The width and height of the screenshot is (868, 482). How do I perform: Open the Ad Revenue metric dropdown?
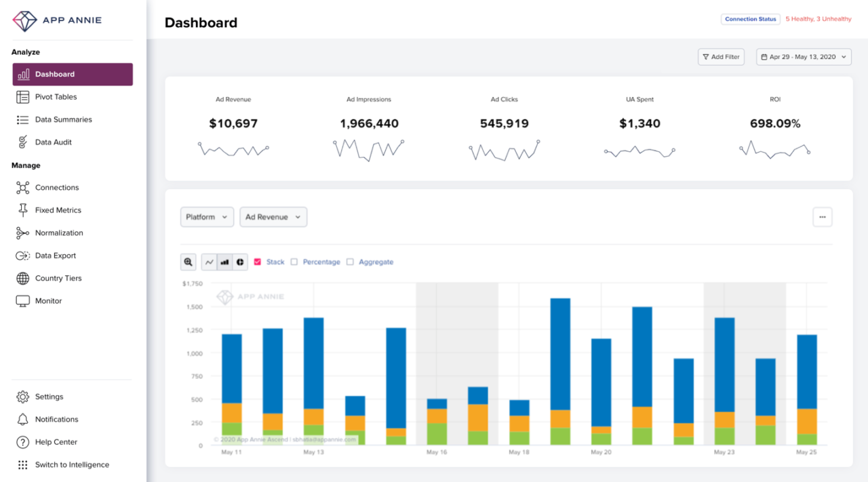[x=273, y=217]
